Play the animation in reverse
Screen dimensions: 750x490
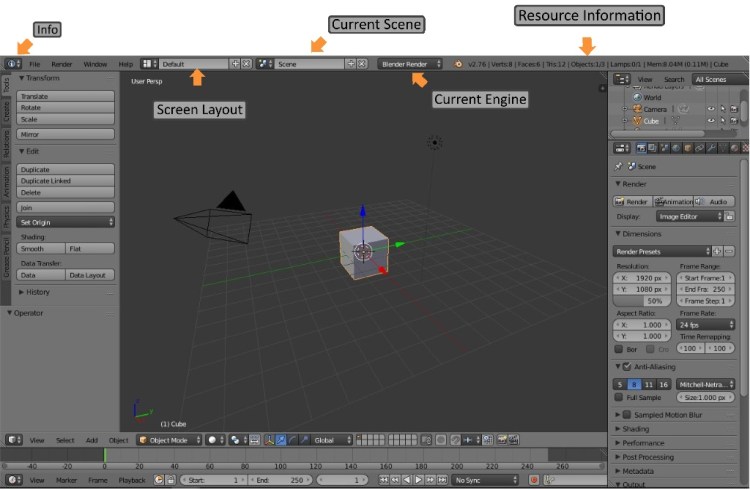407,479
